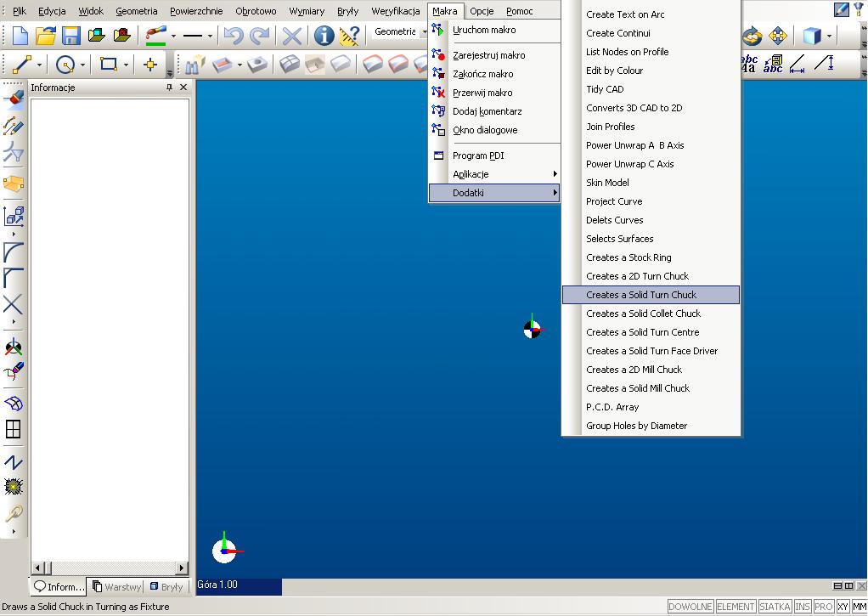The image size is (868, 616).
Task: Select Creates a Solid Turn Chuck
Action: pos(651,295)
